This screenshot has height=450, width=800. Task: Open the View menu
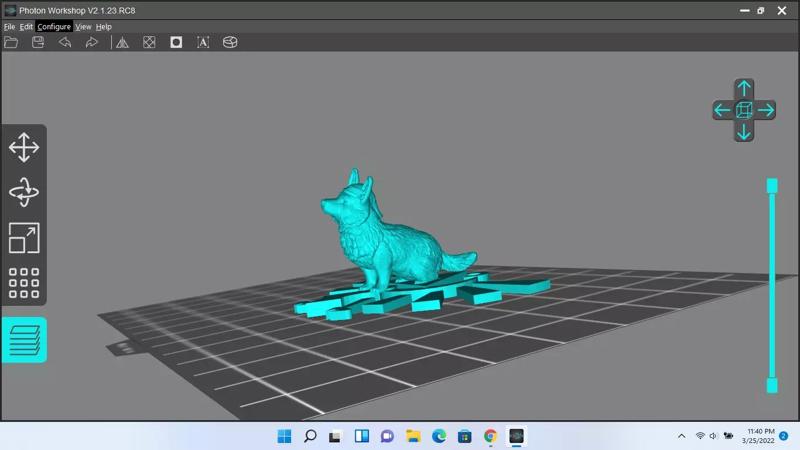pyautogui.click(x=83, y=27)
